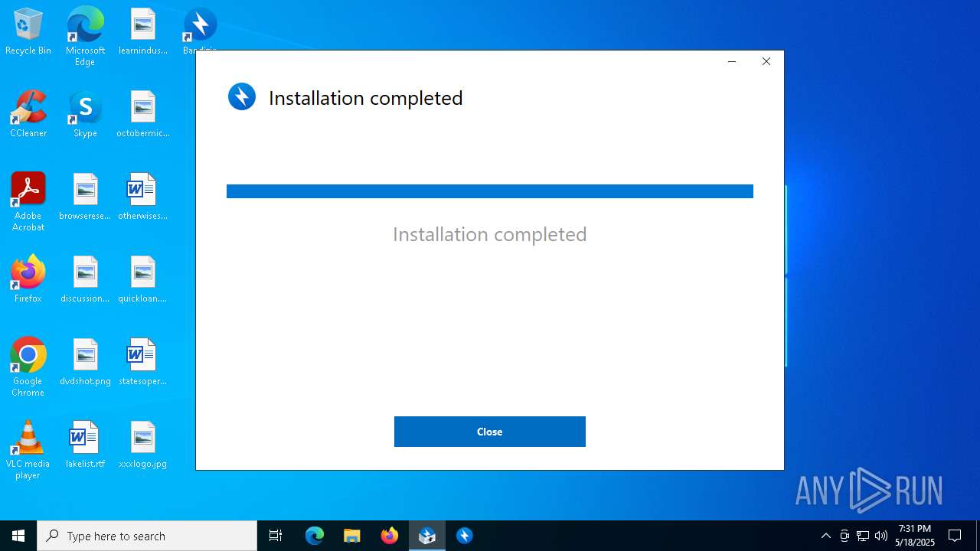The height and width of the screenshot is (551, 980).
Task: Switch to the installer package taskbar item
Action: tap(427, 536)
